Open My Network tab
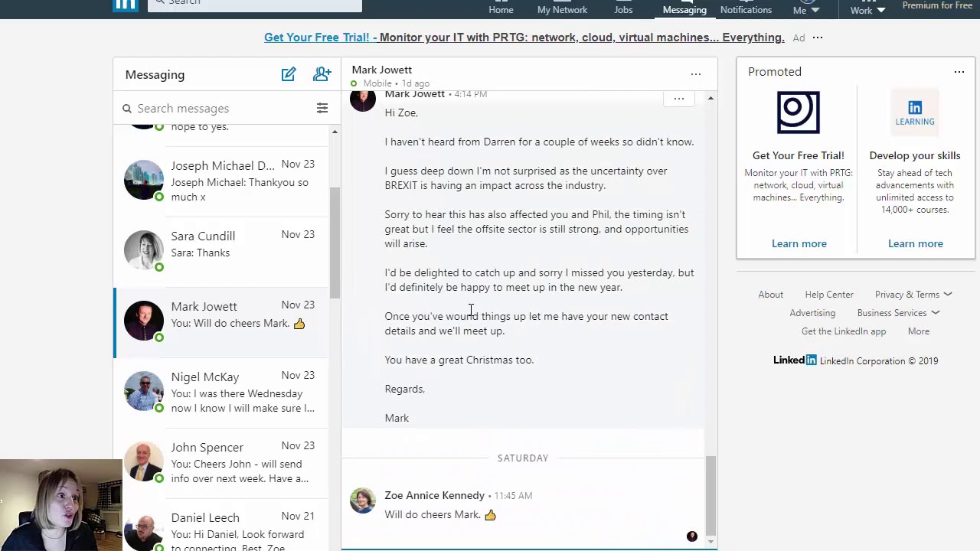The height and width of the screenshot is (551, 980). (x=562, y=9)
